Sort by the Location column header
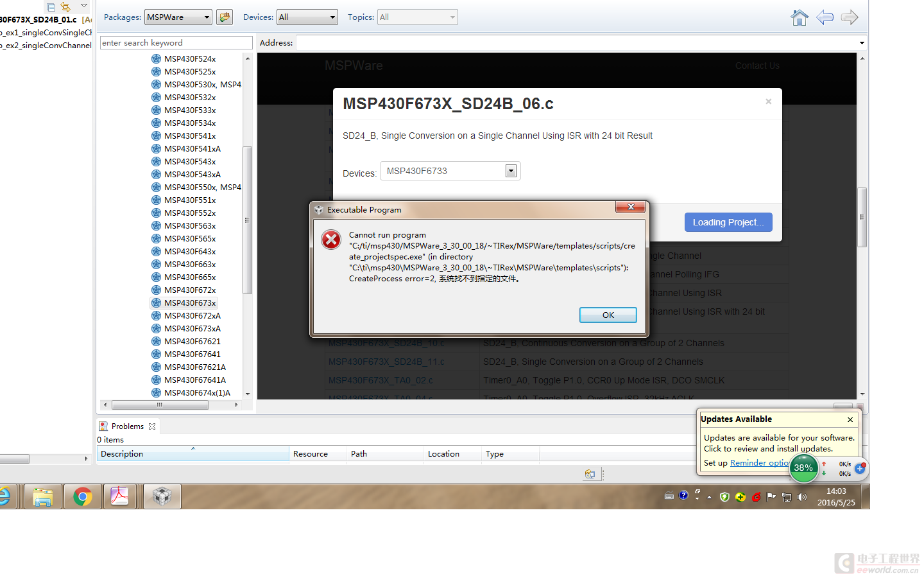Viewport: 924px width, 578px height. point(452,453)
